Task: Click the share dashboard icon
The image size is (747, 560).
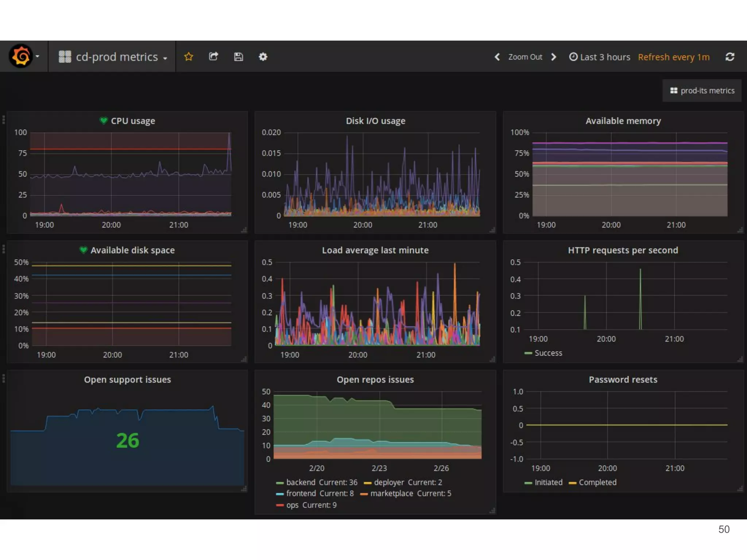Action: [x=213, y=57]
